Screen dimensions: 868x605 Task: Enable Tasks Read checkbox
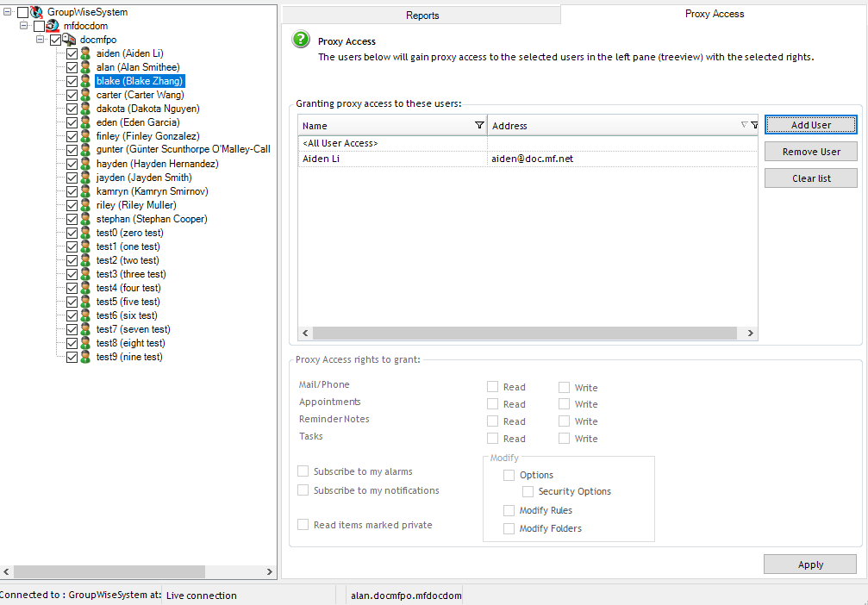pyautogui.click(x=493, y=438)
